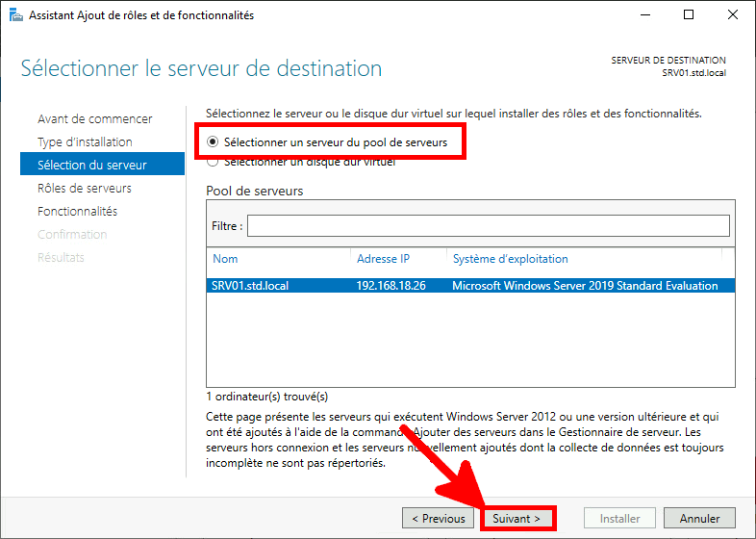756x539 pixels.
Task: Click the < Previous button
Action: click(439, 518)
